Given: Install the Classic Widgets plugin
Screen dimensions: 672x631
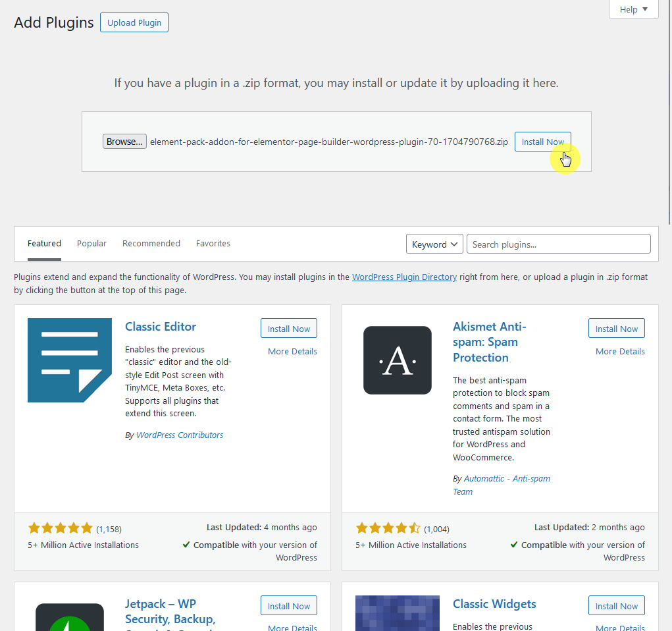Looking at the screenshot, I should click(616, 606).
